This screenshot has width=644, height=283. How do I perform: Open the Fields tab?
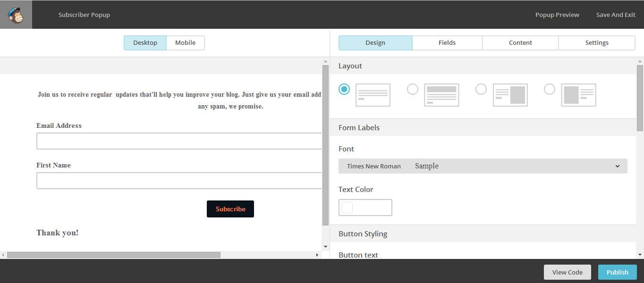tap(447, 42)
